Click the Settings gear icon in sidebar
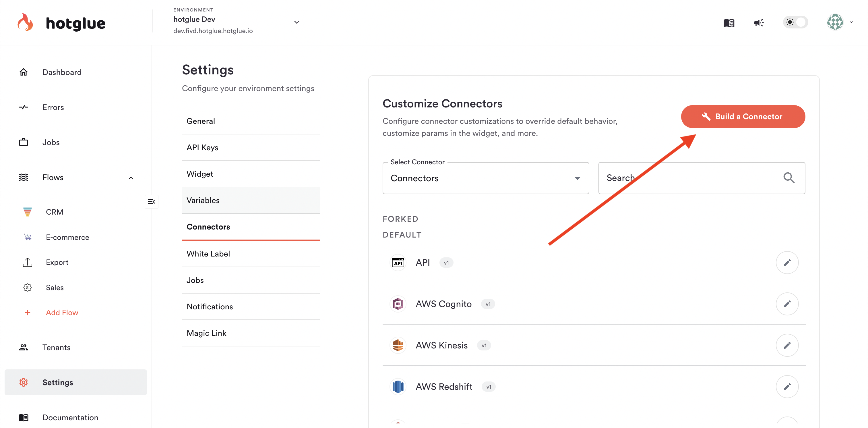Screen dimensions: 868x428 [x=24, y=382]
